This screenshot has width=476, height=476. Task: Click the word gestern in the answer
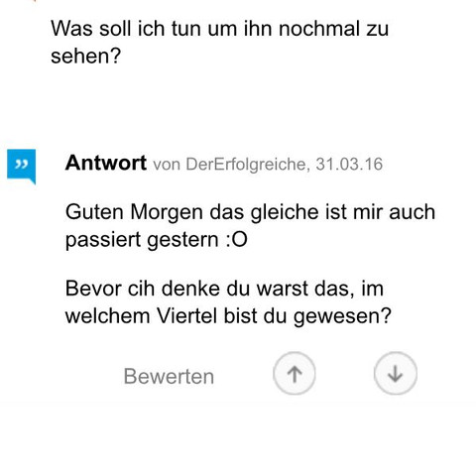coord(182,241)
